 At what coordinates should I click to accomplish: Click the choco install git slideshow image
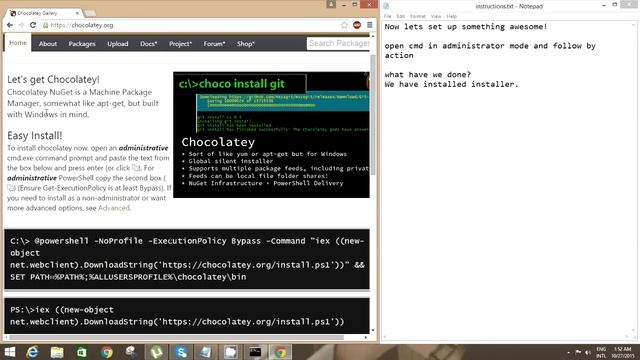(x=271, y=135)
